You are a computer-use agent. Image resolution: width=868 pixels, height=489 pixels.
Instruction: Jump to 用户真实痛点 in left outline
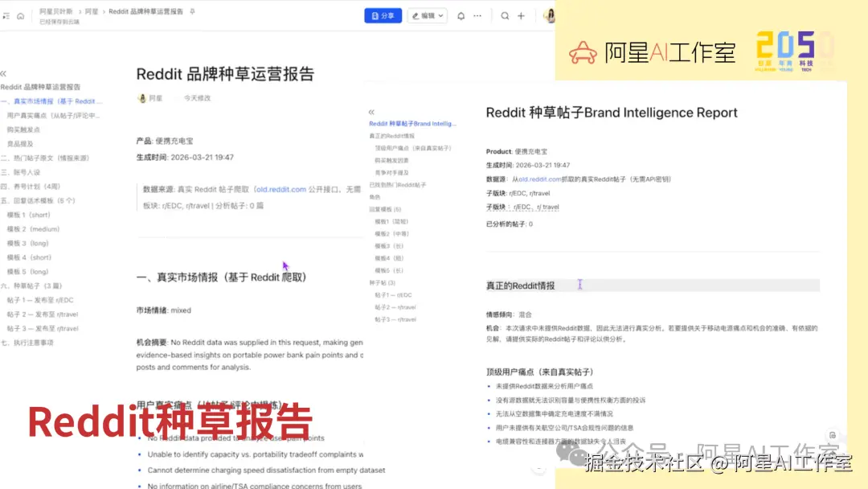point(53,116)
